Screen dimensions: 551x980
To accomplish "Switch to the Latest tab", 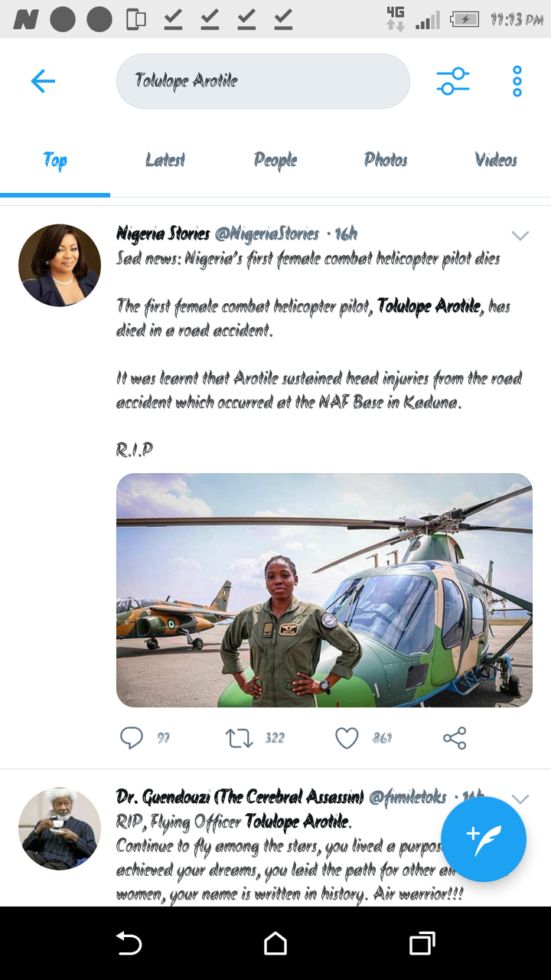I will click(x=165, y=159).
